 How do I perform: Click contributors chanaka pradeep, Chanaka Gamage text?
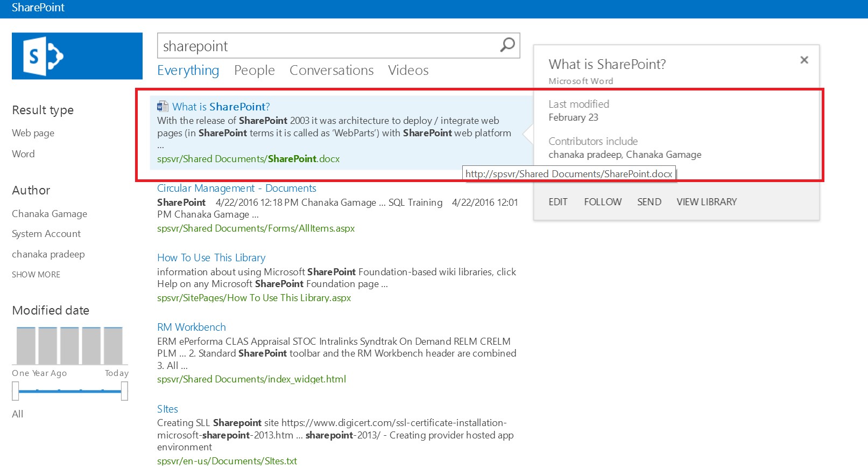point(625,155)
